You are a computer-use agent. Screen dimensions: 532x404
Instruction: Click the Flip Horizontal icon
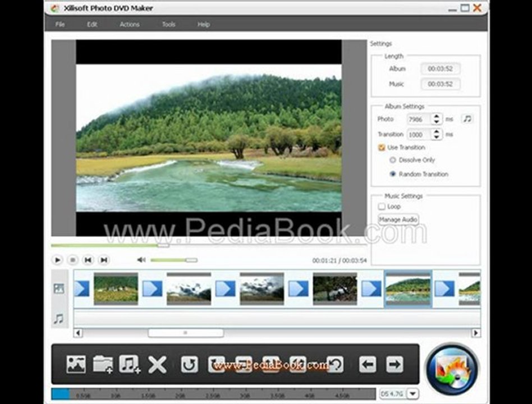pyautogui.click(x=244, y=365)
